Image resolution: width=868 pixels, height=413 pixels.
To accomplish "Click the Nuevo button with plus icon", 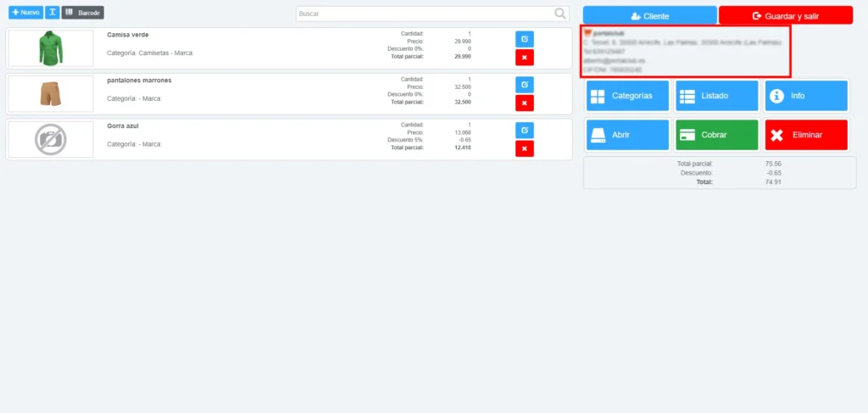I will [25, 12].
